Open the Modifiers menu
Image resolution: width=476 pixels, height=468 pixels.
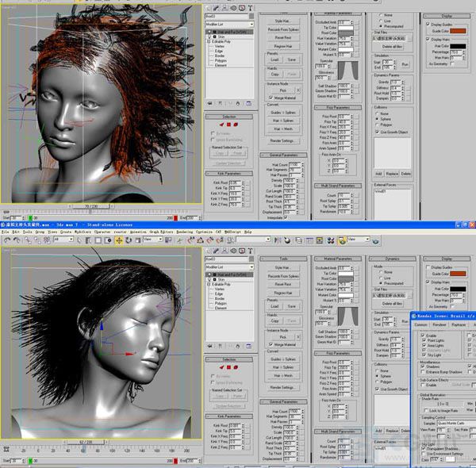(x=83, y=232)
